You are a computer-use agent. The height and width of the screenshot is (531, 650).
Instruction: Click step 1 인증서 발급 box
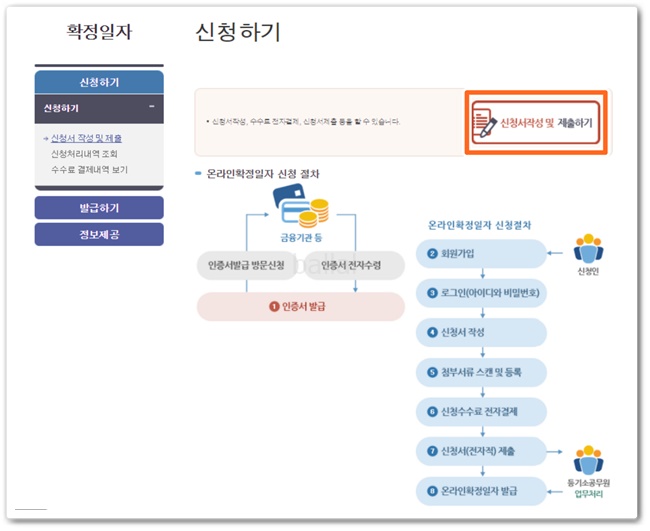pyautogui.click(x=301, y=306)
